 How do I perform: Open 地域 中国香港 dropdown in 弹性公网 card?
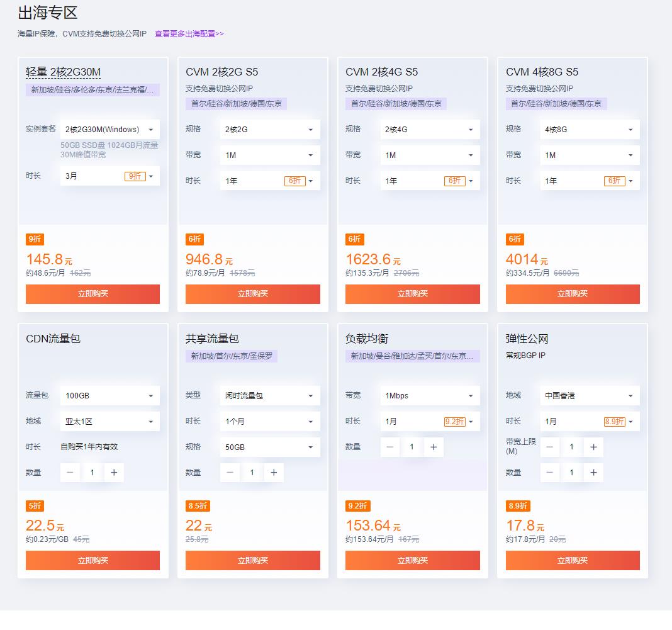(x=590, y=396)
